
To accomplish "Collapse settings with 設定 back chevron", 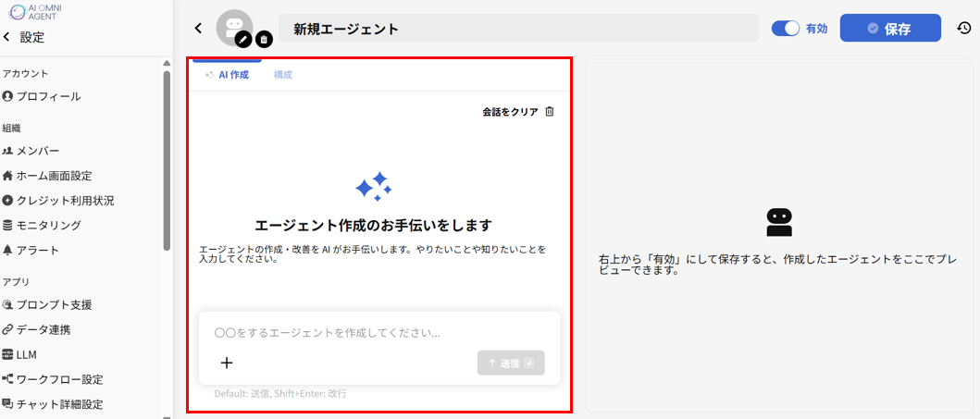I will [x=7, y=38].
